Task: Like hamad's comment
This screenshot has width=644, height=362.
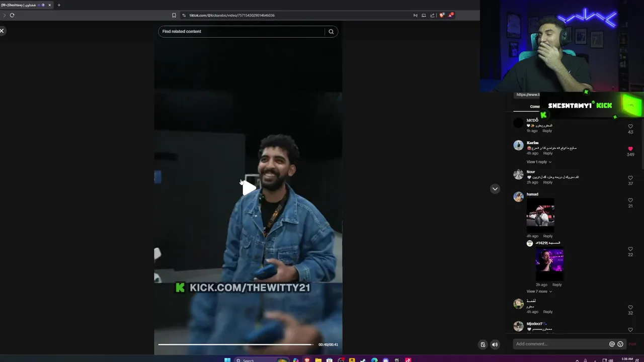Action: click(x=630, y=200)
